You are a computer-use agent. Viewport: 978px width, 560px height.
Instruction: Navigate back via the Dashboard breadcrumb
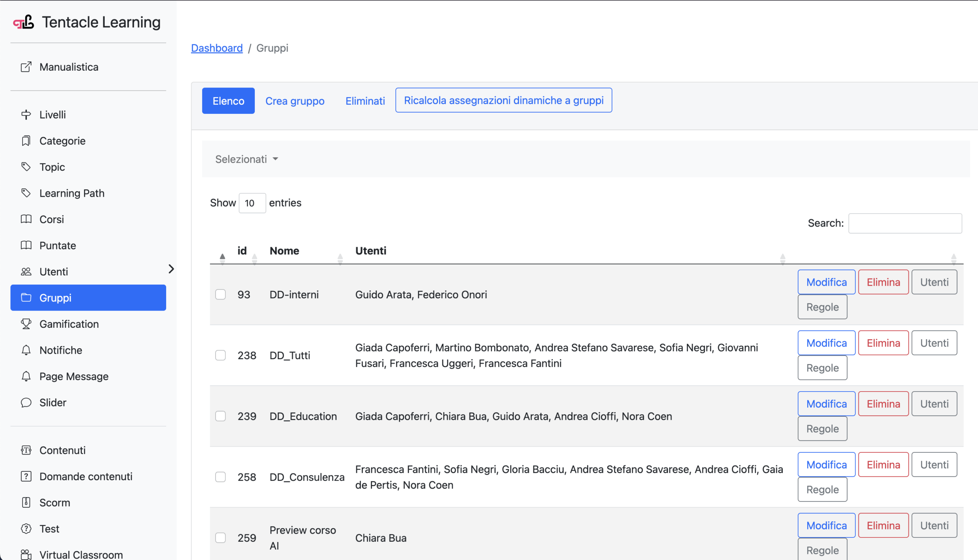pos(217,48)
